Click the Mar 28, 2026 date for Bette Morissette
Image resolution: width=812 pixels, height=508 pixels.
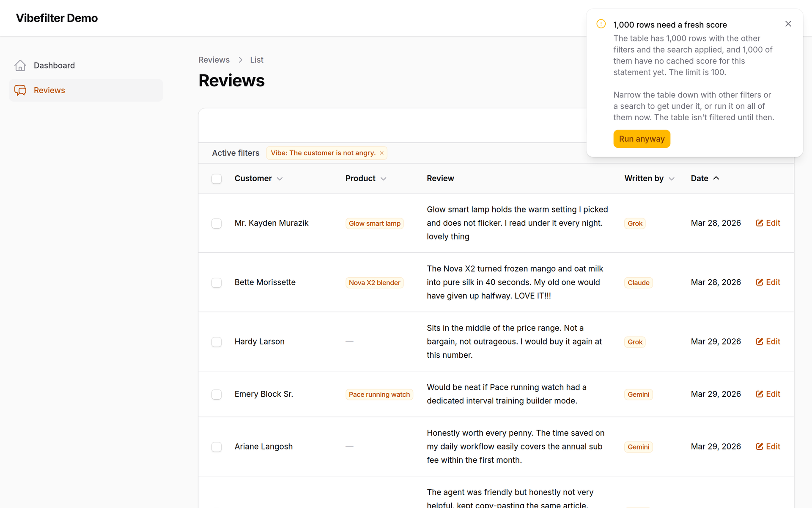point(716,282)
